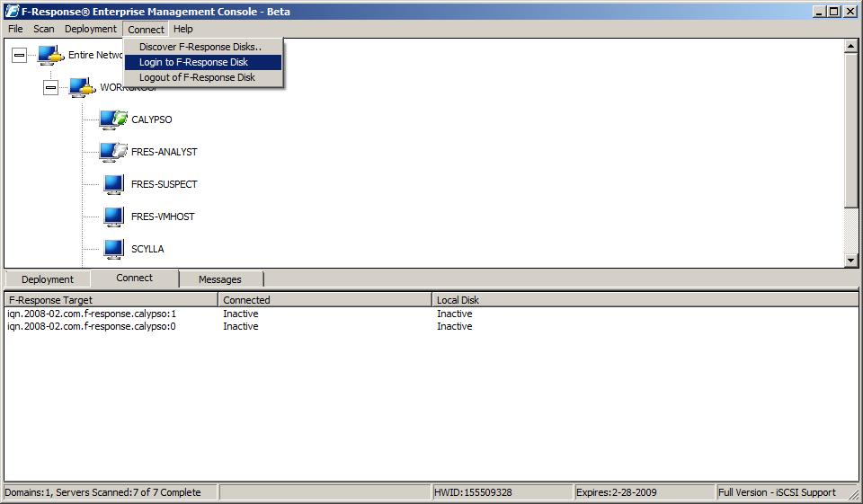The height and width of the screenshot is (504, 863).
Task: Select the SCYLLA tree item label
Action: click(x=147, y=249)
